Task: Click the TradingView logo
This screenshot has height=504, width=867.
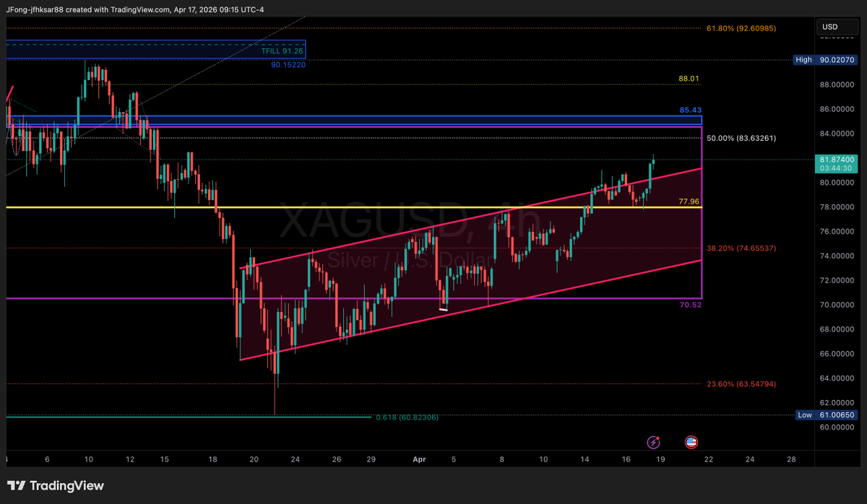Action: (56, 486)
